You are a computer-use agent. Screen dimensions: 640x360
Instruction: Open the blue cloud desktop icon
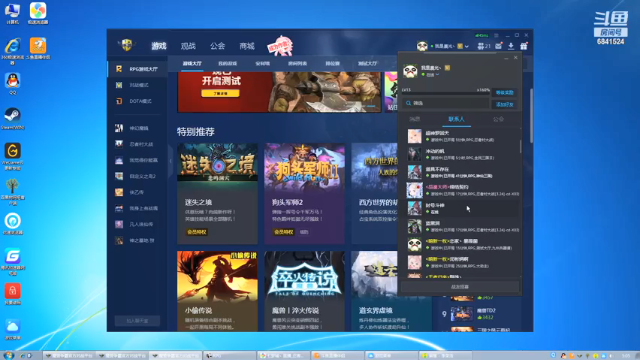13,330
